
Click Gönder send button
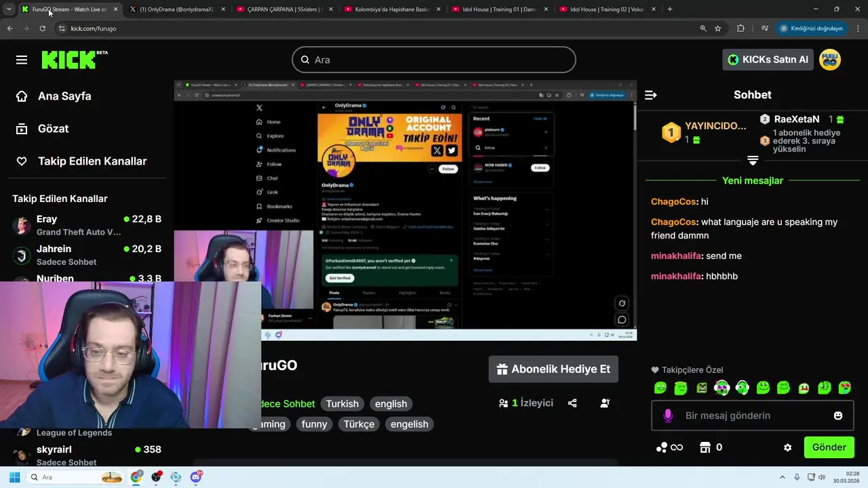pyautogui.click(x=829, y=447)
